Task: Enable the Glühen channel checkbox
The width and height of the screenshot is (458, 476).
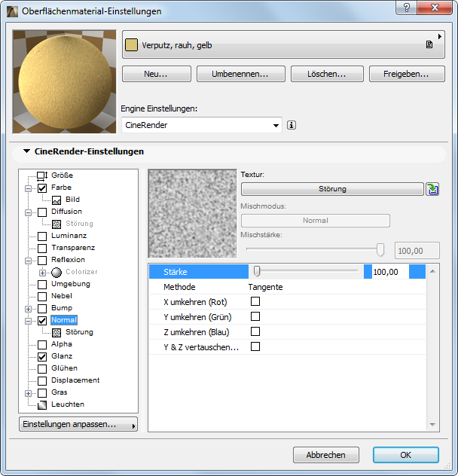Action: [42, 369]
